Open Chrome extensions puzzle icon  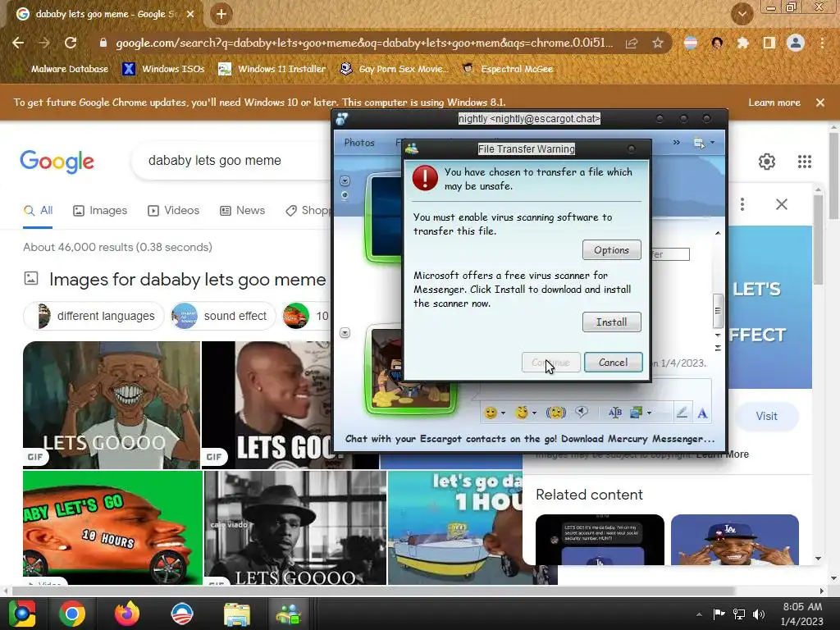click(x=742, y=43)
